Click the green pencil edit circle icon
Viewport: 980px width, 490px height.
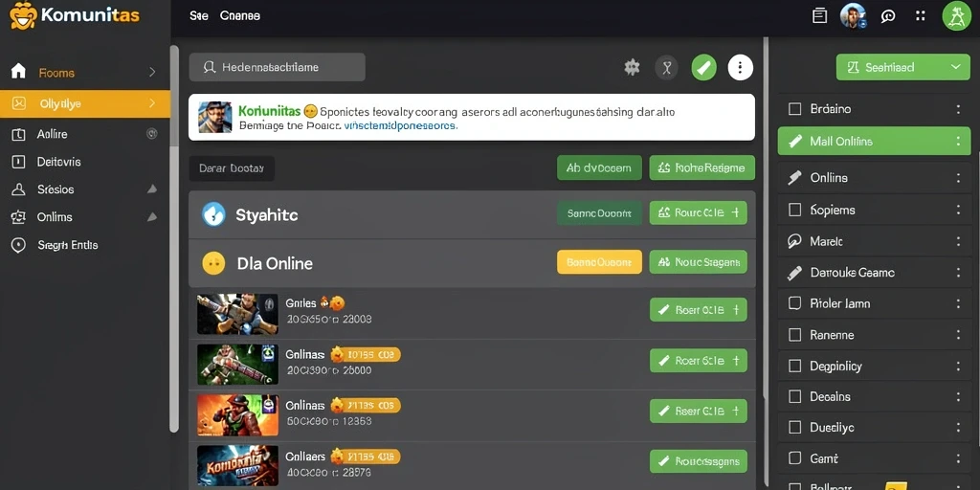click(x=703, y=67)
